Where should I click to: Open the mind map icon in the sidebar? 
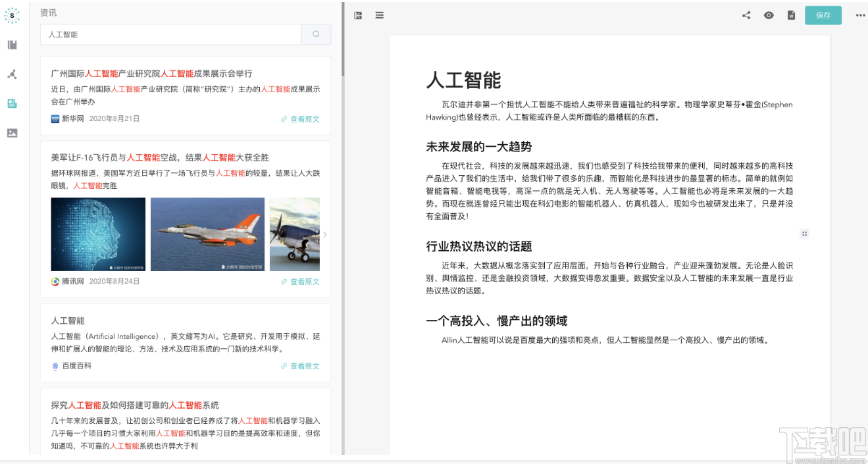point(11,74)
